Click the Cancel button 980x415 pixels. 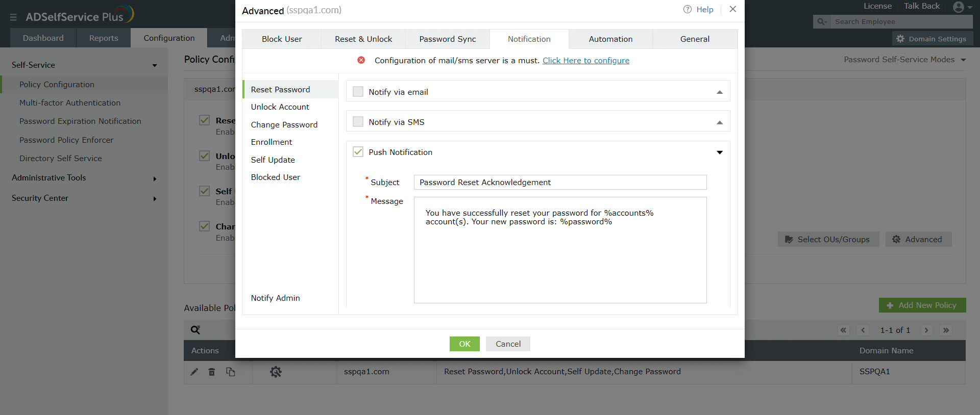click(x=508, y=344)
